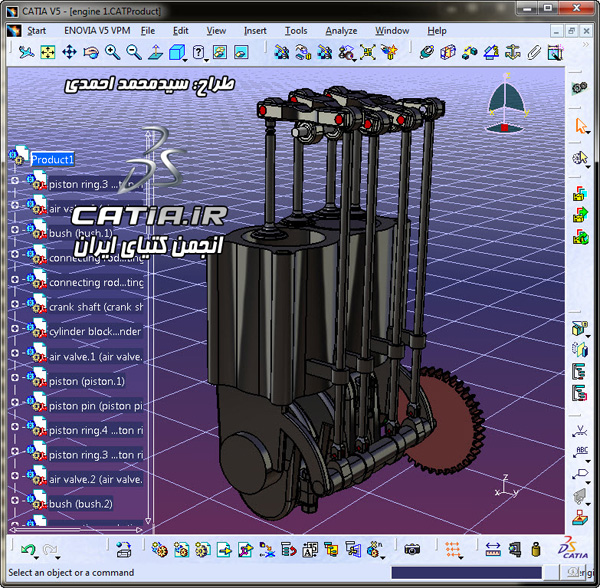
Task: Select the Pan view tool
Action: click(69, 52)
